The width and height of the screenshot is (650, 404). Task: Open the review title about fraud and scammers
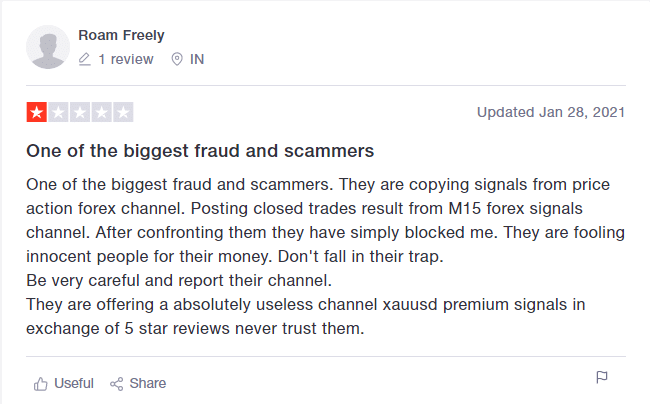[200, 151]
